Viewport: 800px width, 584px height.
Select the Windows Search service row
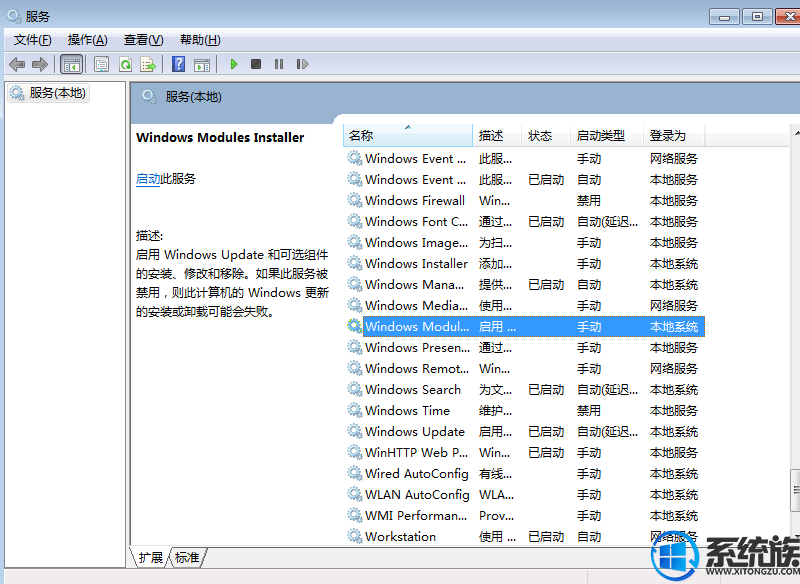[524, 390]
